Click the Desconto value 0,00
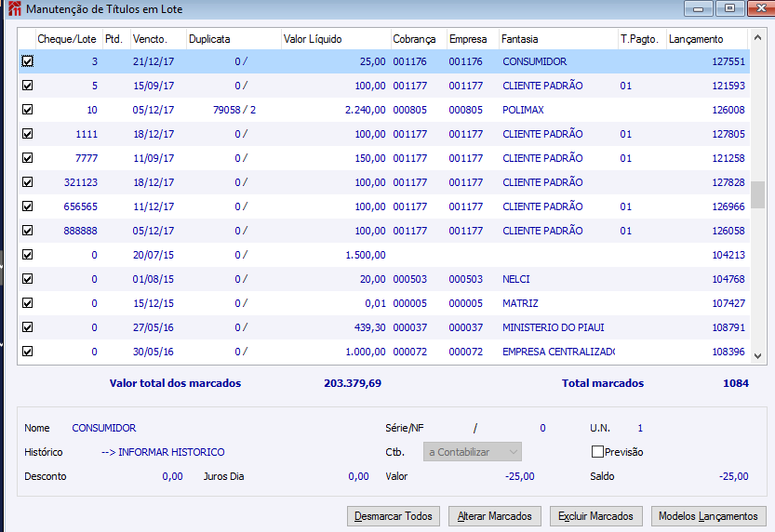This screenshot has height=532, width=775. [x=172, y=476]
